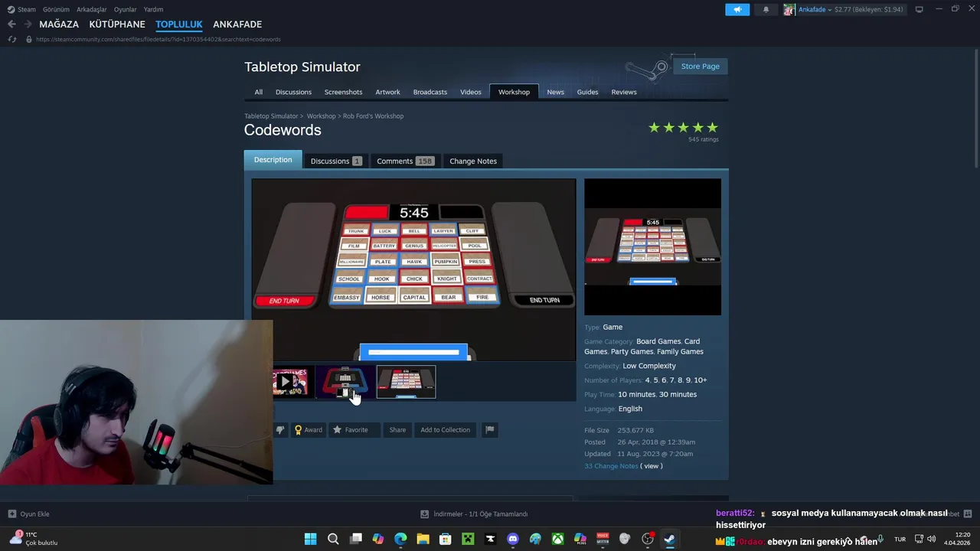Select the News hub tab
The width and height of the screenshot is (980, 551).
(555, 92)
